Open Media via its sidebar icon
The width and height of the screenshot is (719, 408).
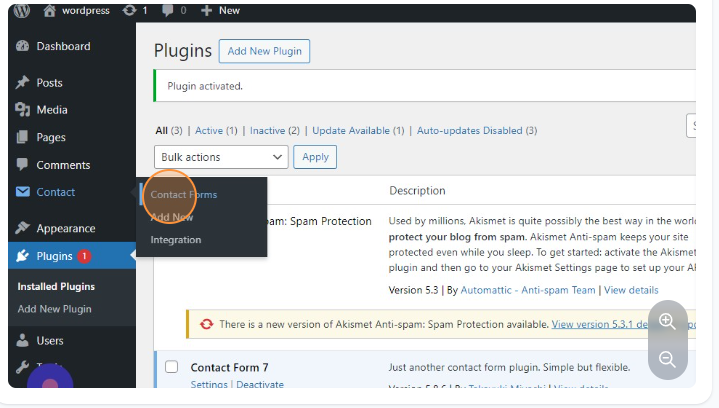(23, 110)
